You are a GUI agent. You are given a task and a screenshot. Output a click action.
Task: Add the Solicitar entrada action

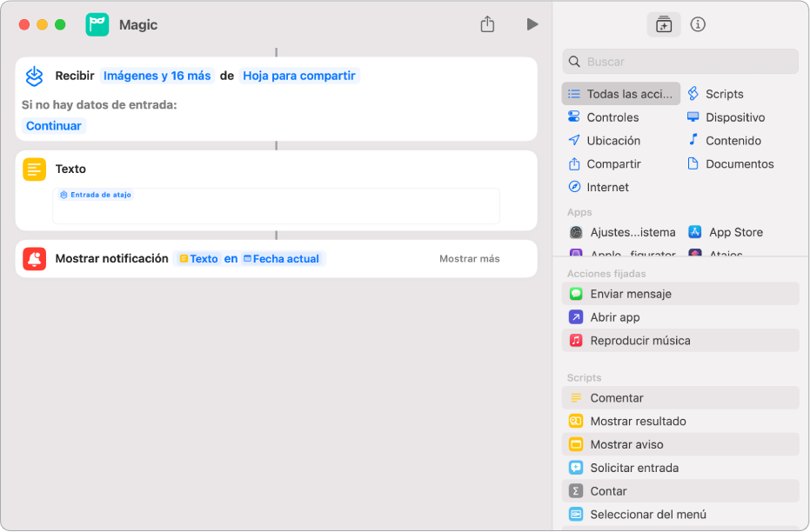click(x=680, y=468)
